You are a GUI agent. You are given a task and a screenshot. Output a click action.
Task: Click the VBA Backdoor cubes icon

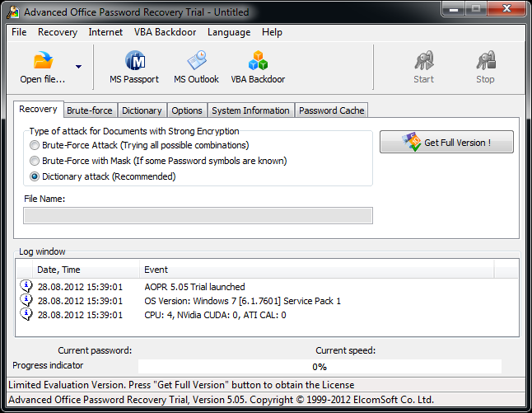pyautogui.click(x=258, y=60)
